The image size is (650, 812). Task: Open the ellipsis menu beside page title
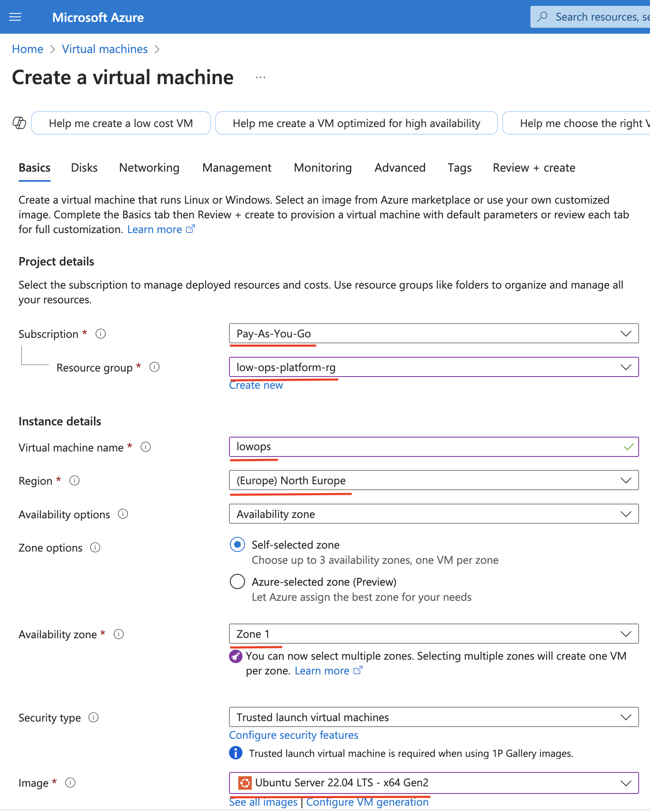click(261, 77)
